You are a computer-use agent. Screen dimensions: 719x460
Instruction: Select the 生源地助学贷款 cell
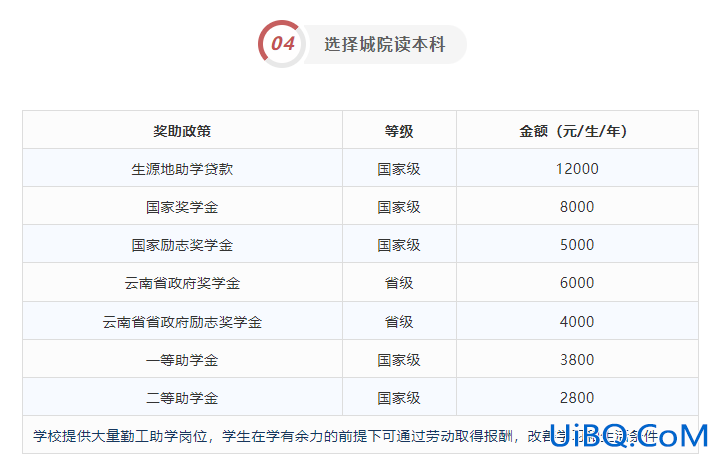(x=182, y=169)
